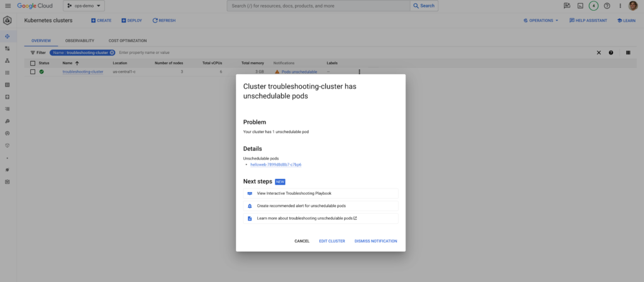Image resolution: width=644 pixels, height=282 pixels.
Task: Switch to the Cost Optimization tab
Action: [x=128, y=40]
